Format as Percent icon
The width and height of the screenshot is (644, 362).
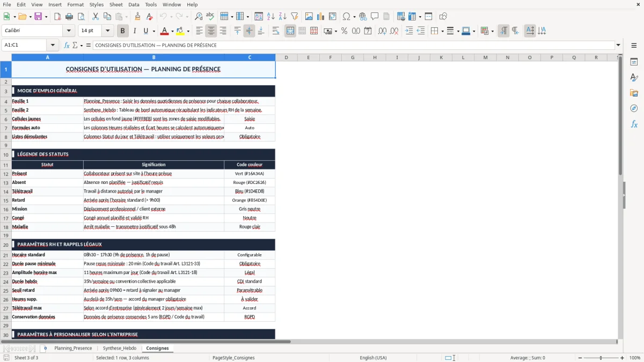coord(344,31)
